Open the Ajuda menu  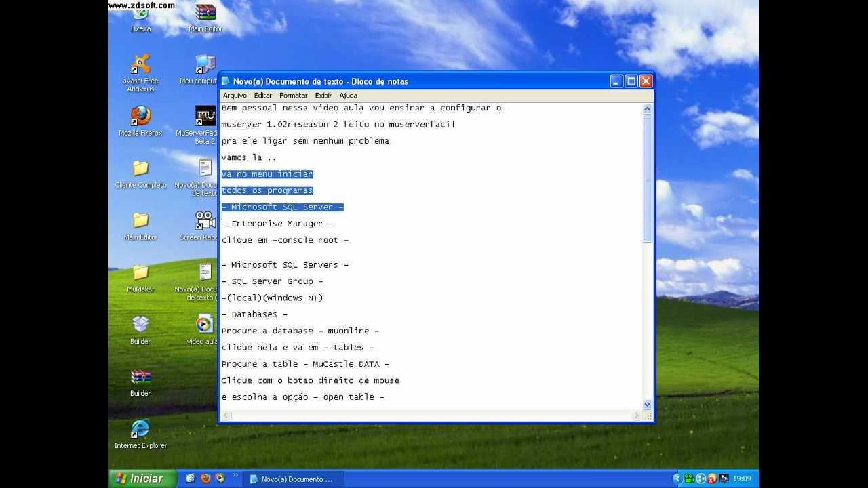pyautogui.click(x=348, y=96)
